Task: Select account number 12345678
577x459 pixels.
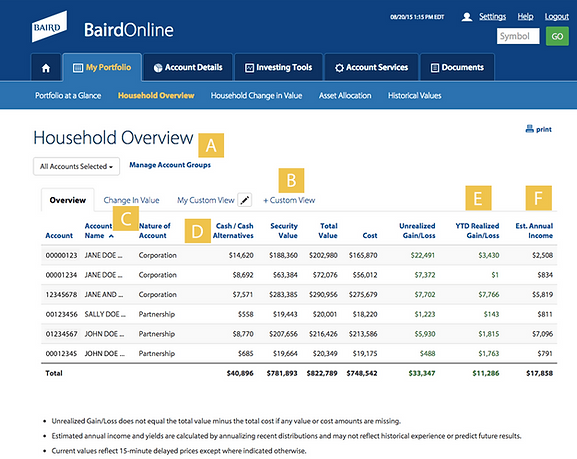Action: click(61, 294)
